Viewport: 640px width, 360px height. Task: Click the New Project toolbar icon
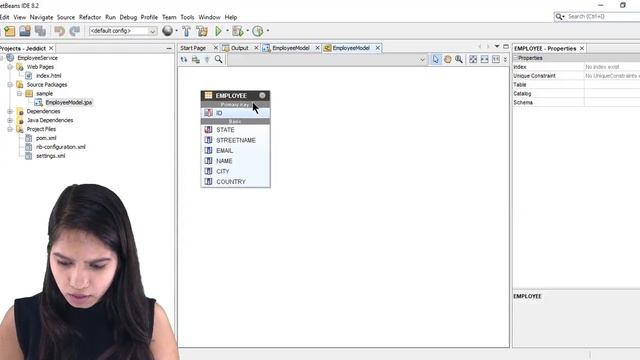9,31
